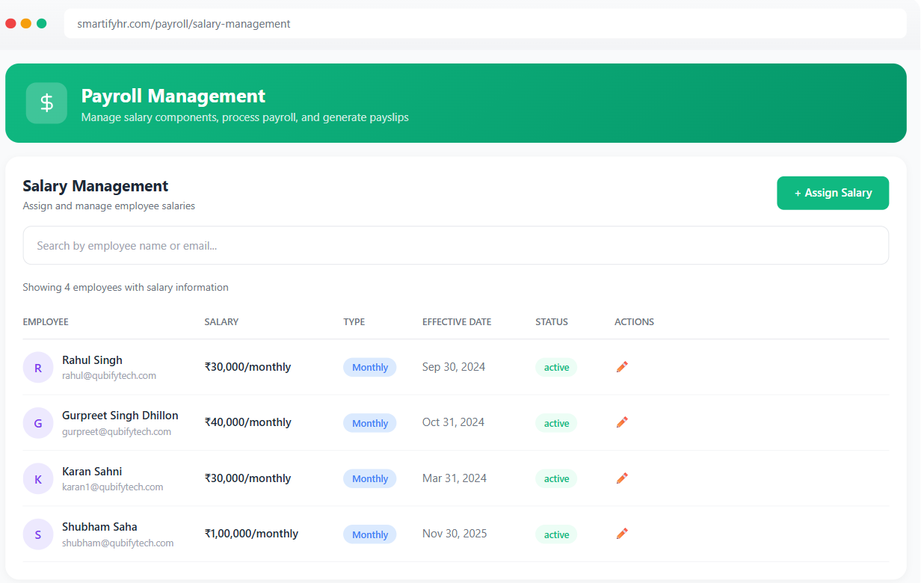Click the Employee column header

point(46,322)
